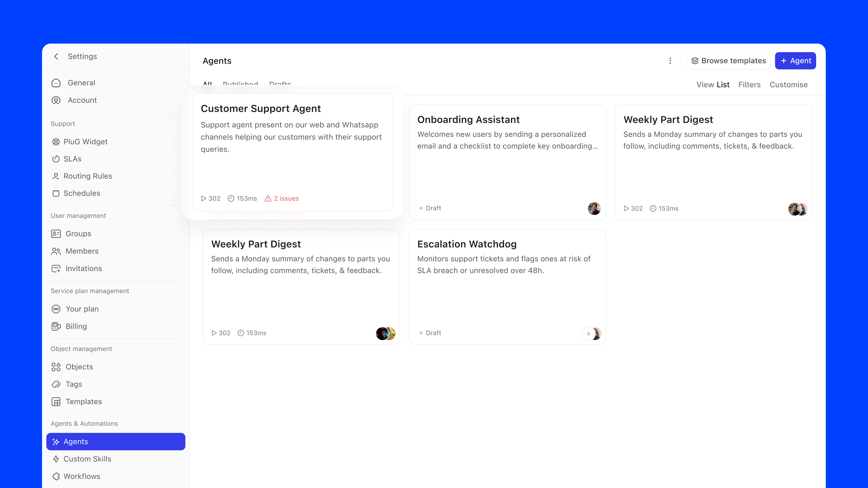The width and height of the screenshot is (868, 488).
Task: Click the '2 issues' warning text
Action: 286,198
